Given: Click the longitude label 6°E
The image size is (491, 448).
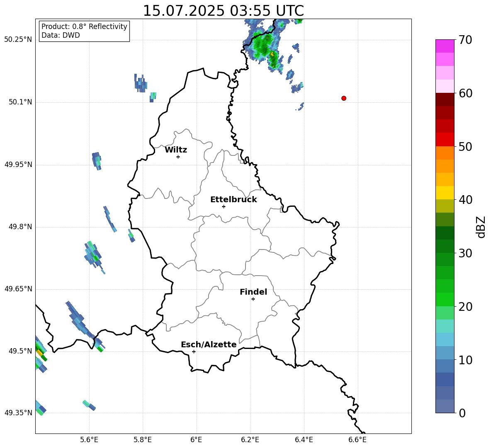Looking at the screenshot, I should 196,440.
